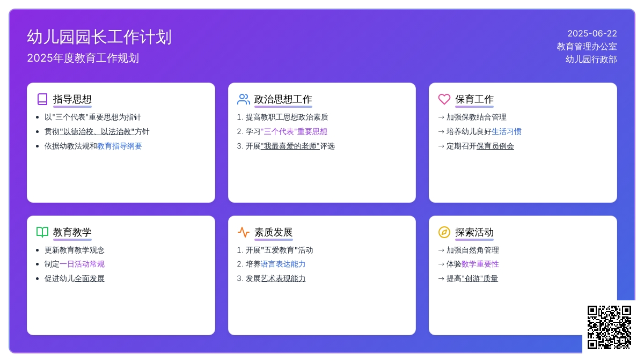The width and height of the screenshot is (644, 362).
Task: Open the "我最喜爱的老师" underlined link
Action: [x=290, y=146]
